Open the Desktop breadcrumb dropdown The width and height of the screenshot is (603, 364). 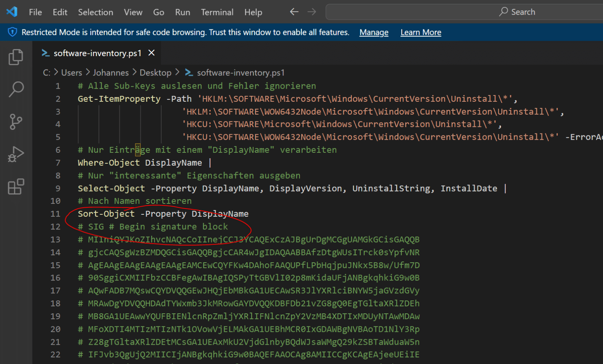[x=155, y=73]
